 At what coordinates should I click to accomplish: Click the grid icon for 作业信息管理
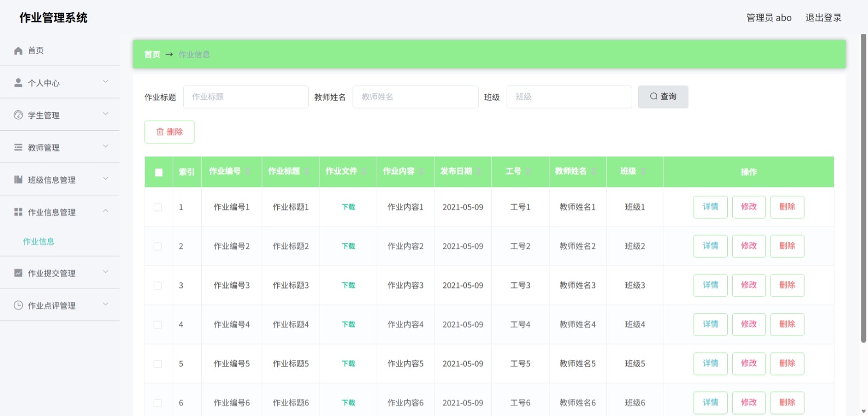tap(18, 212)
